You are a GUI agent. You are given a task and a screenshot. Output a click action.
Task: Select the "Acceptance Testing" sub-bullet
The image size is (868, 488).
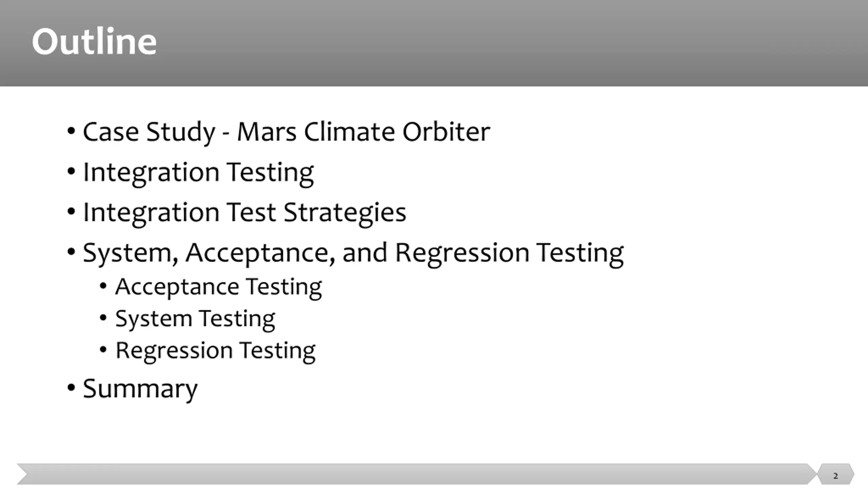[x=218, y=287]
